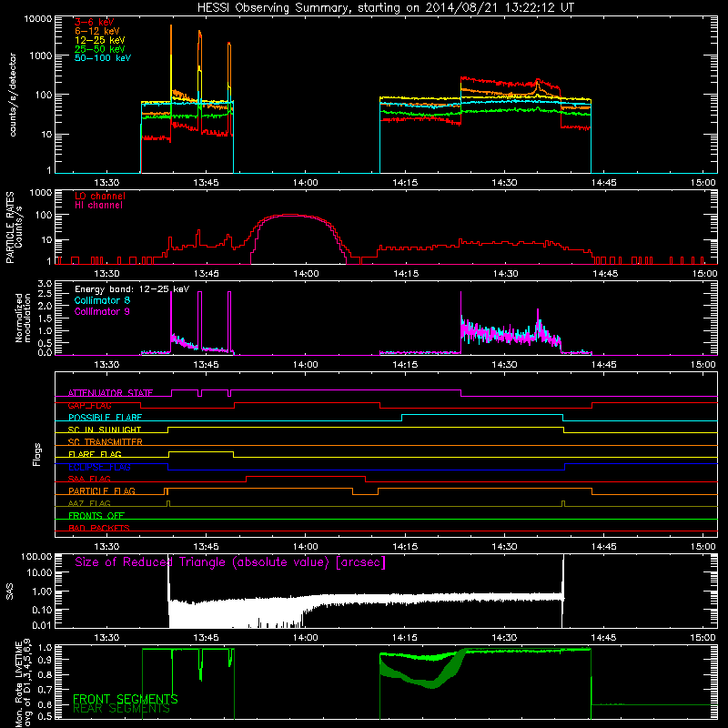728x728 pixels.
Task: Click the 14:30 tick label under the modulation panel
Action: (505, 365)
